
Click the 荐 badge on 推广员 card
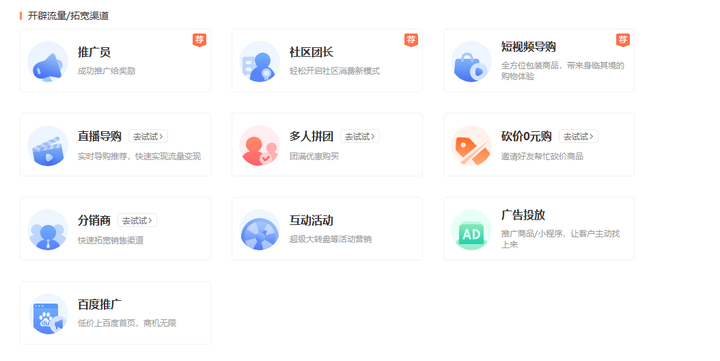199,40
